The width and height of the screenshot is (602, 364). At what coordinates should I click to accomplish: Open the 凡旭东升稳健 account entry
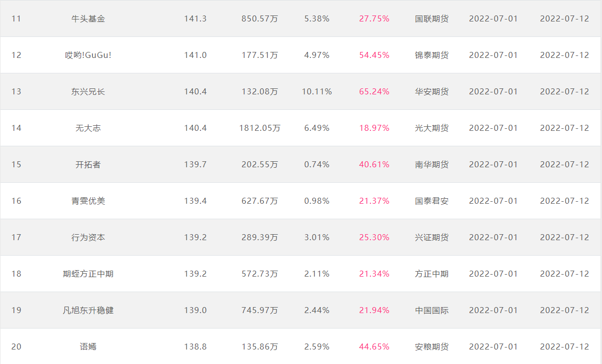pos(88,310)
